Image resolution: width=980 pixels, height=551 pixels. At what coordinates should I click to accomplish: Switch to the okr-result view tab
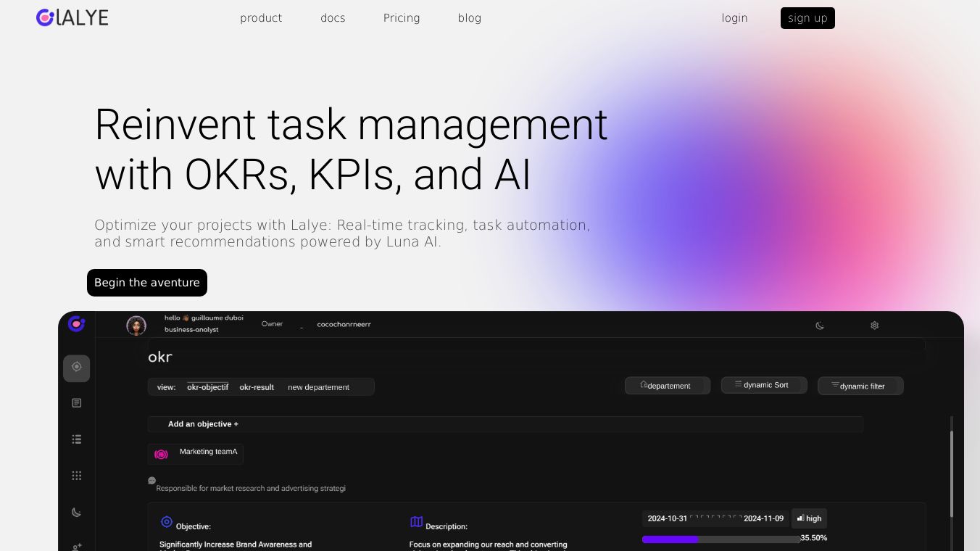click(257, 387)
